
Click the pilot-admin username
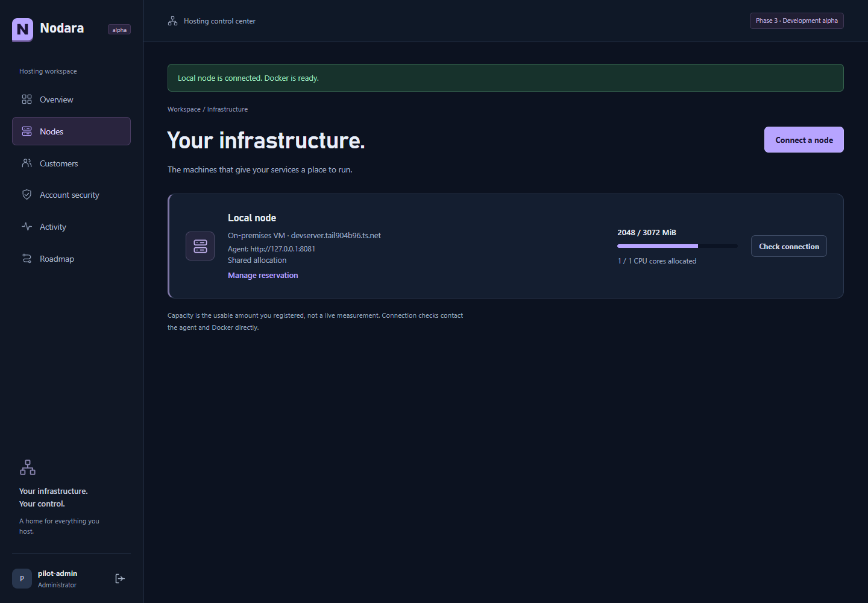[57, 573]
